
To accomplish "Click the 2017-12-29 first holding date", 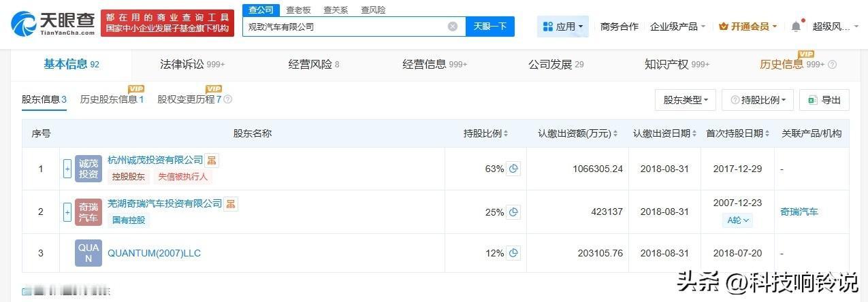I will pos(737,169).
